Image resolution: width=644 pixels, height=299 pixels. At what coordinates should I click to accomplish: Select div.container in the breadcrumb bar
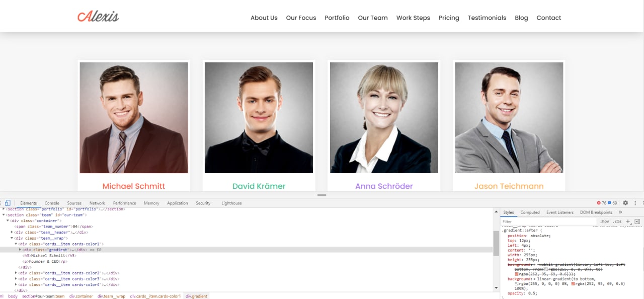[x=81, y=296]
